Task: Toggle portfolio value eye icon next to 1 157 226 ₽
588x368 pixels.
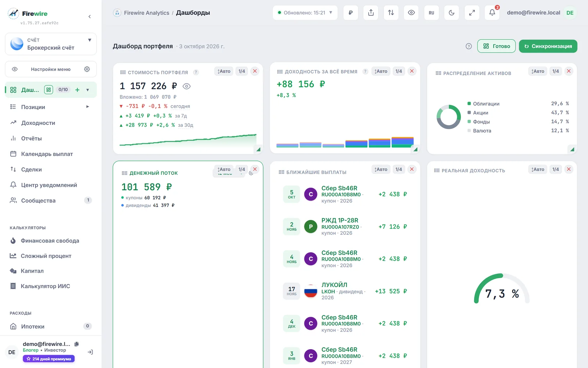Action: [187, 86]
